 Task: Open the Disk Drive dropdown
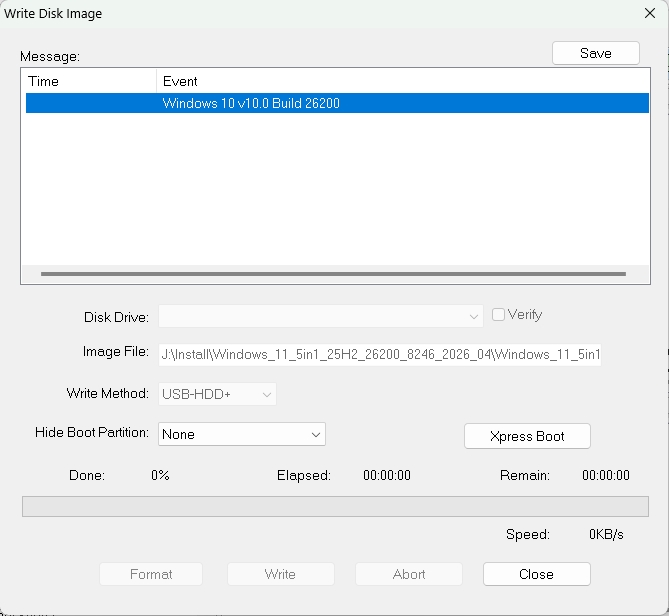(320, 316)
